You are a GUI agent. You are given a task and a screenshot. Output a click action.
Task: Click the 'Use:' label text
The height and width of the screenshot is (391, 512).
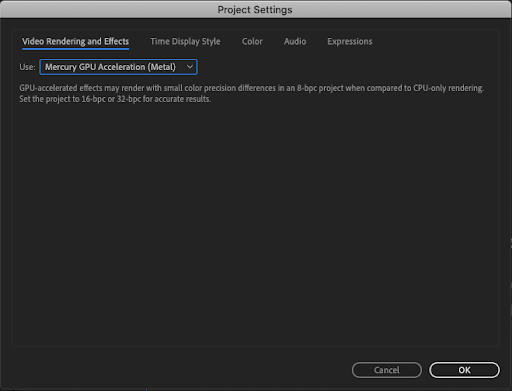(x=27, y=67)
